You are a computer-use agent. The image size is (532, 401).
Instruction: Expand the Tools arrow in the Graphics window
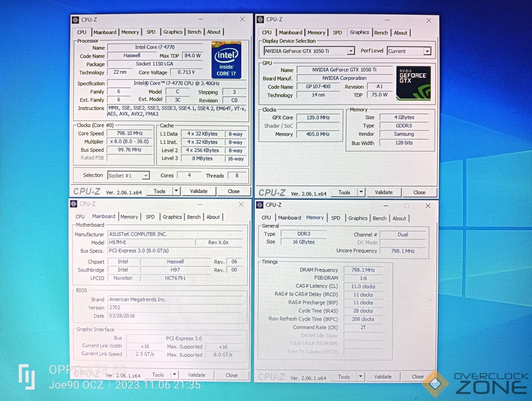coord(361,192)
